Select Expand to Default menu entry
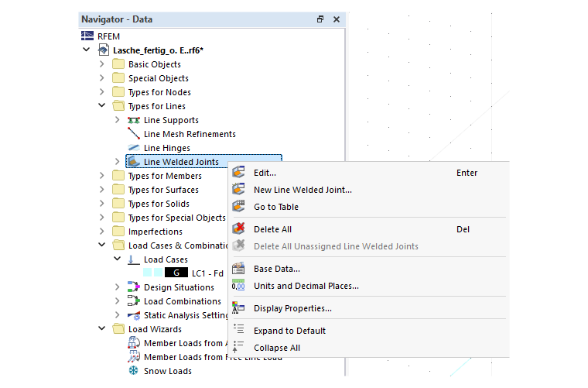The image size is (588, 388). (x=289, y=331)
